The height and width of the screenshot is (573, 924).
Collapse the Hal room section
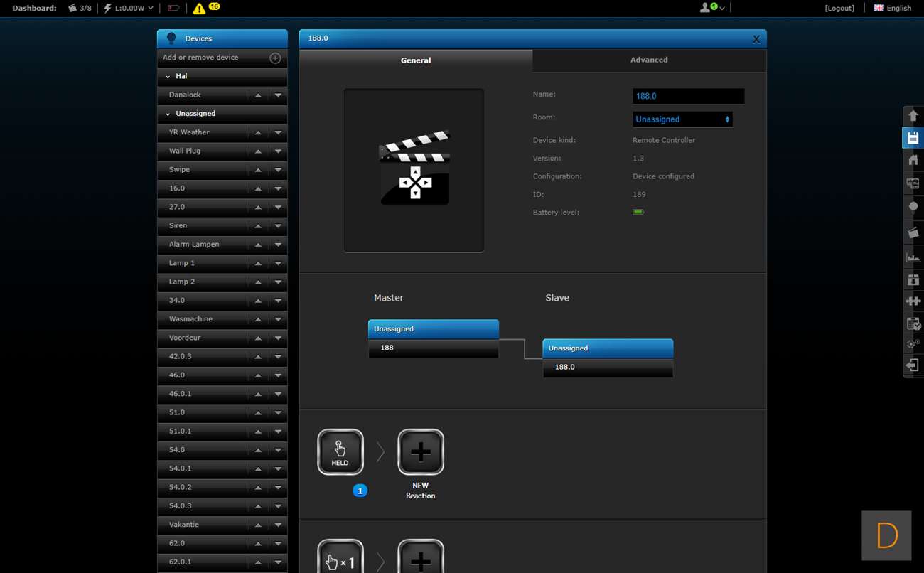coord(168,77)
